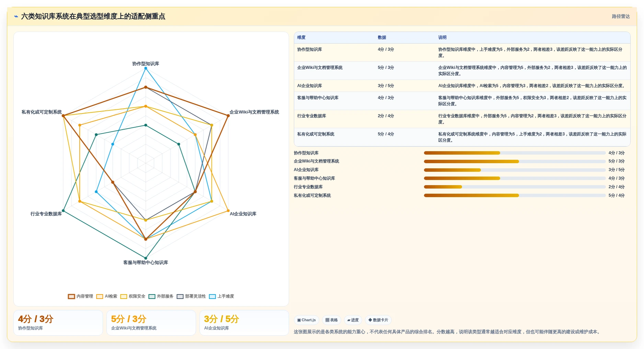Click the 私有化或可定制系统 radar axis label
This screenshot has height=349, width=644.
click(42, 112)
